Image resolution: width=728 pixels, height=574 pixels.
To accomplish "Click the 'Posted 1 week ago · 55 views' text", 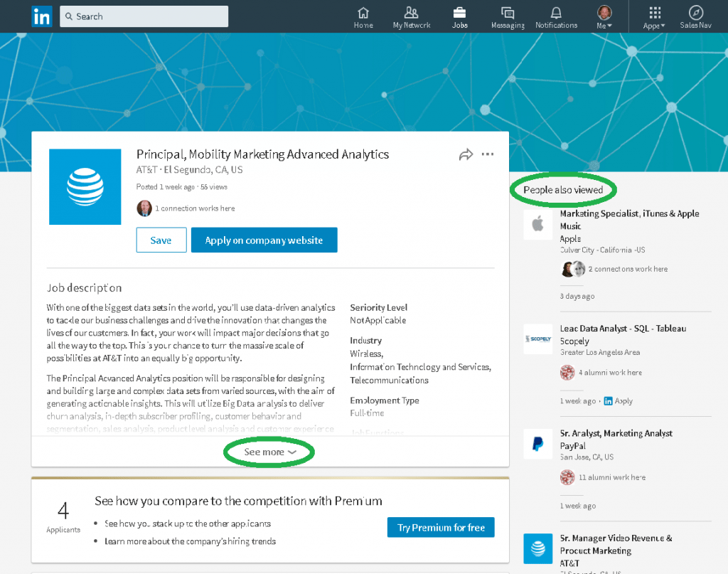I will pyautogui.click(x=182, y=186).
